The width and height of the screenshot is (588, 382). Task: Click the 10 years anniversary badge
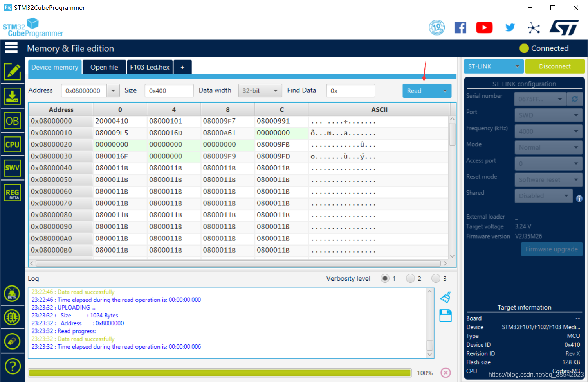[x=437, y=27]
